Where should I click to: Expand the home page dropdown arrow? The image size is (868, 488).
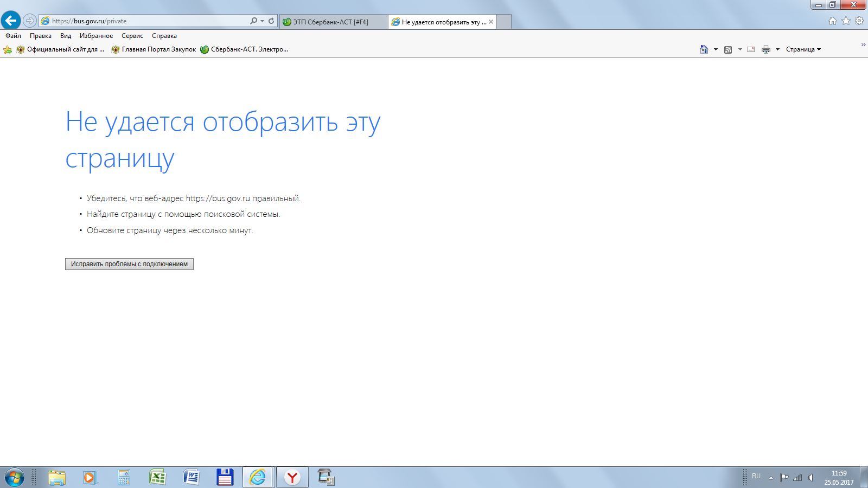716,49
